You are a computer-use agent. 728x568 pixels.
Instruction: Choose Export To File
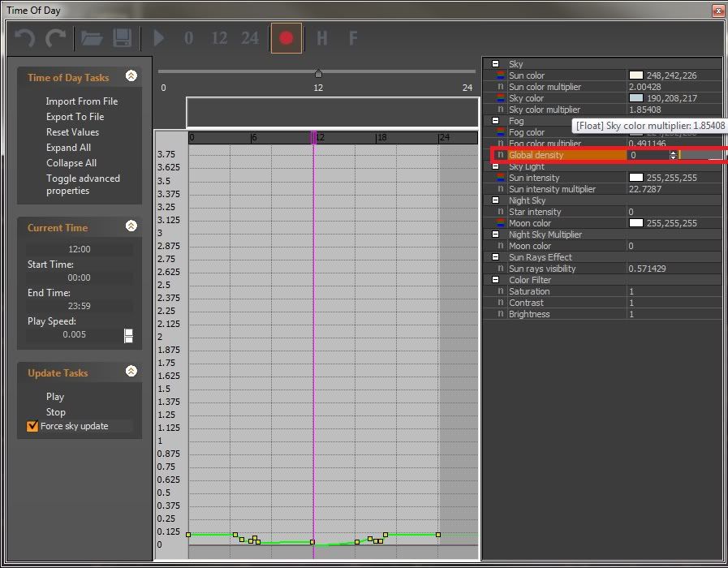[75, 117]
